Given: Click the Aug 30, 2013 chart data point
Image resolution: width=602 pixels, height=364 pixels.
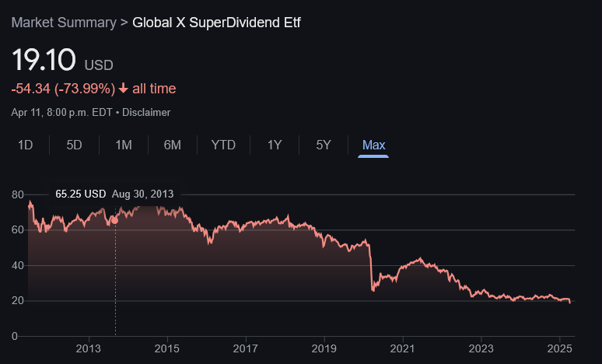Looking at the screenshot, I should click(x=114, y=220).
